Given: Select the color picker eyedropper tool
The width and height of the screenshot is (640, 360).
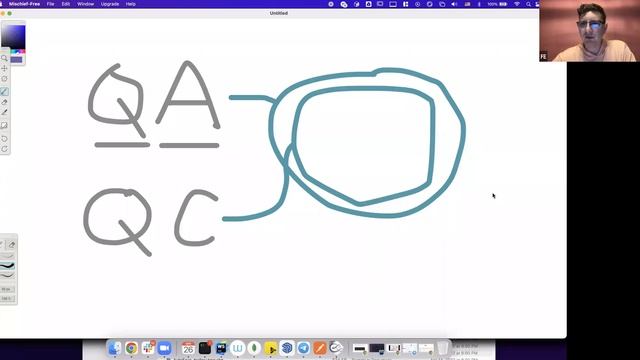Looking at the screenshot, I should 4,112.
